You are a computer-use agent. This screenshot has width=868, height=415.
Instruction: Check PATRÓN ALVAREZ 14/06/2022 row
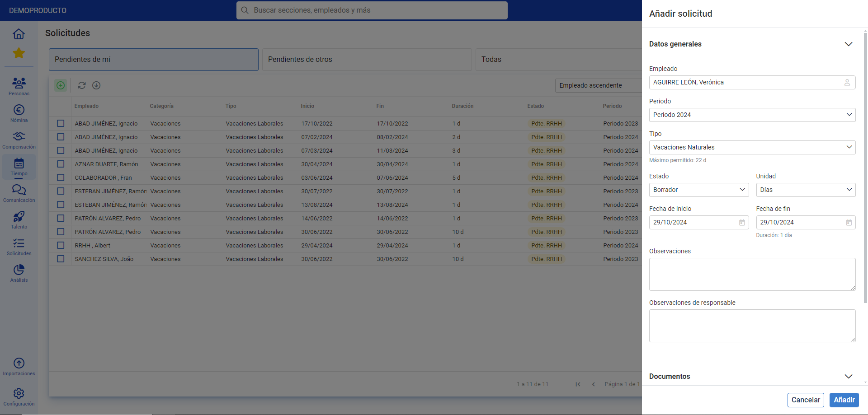pos(61,218)
